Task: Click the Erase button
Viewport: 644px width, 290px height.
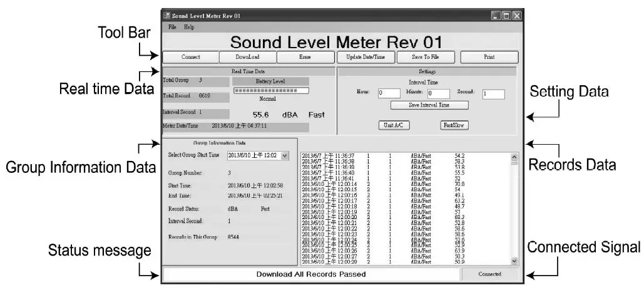Action: point(305,57)
